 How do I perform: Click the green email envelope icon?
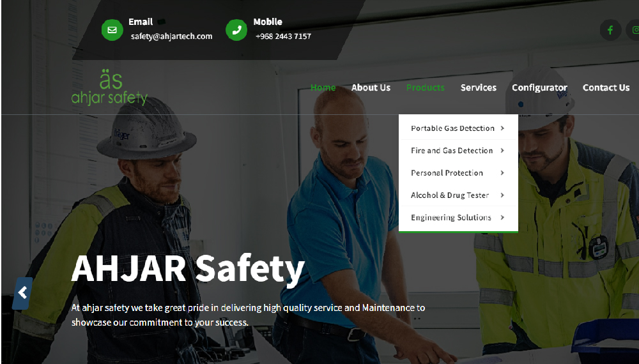[112, 30]
